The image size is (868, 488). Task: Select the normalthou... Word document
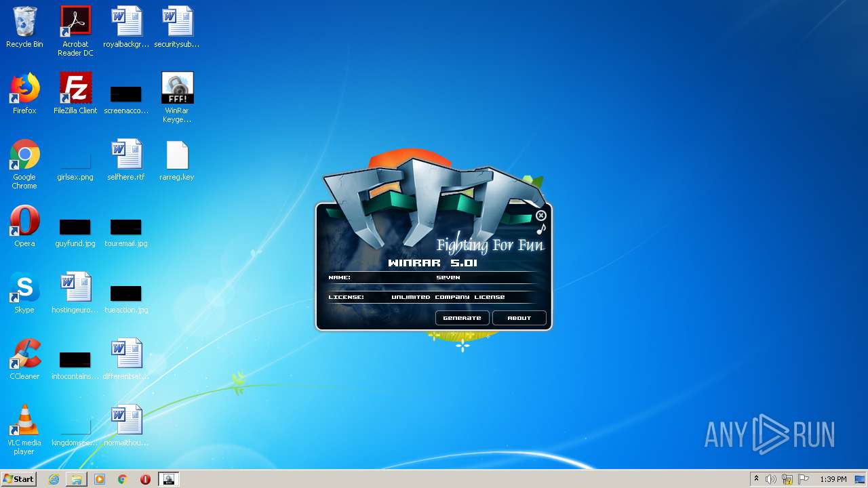tap(126, 426)
